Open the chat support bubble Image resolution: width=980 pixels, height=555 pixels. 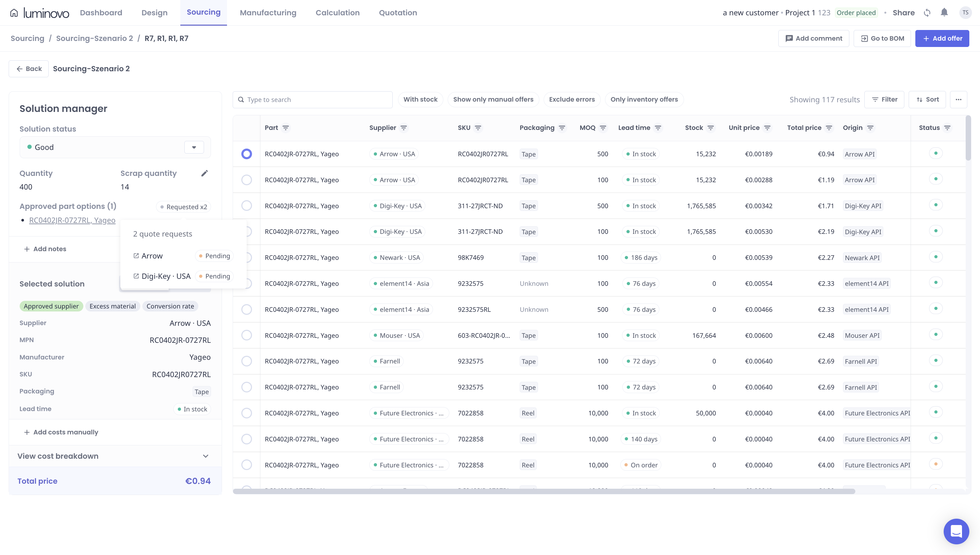[956, 531]
